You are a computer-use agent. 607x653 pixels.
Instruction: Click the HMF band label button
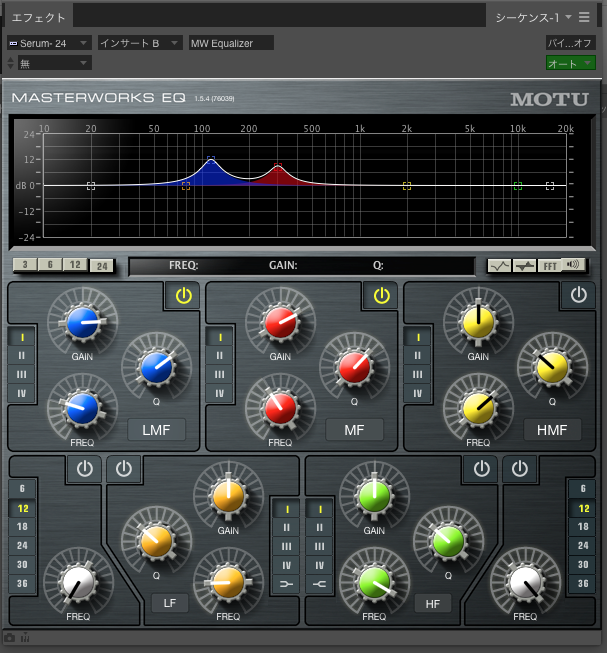click(x=552, y=430)
